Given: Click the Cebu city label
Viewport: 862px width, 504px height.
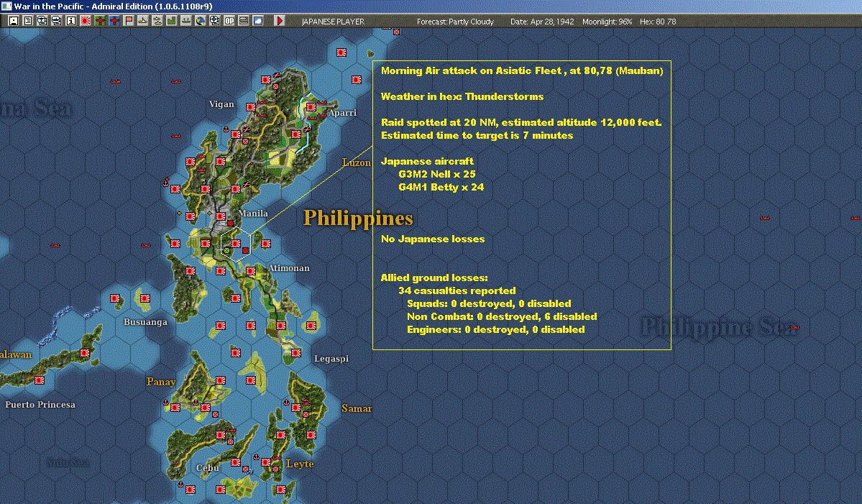Looking at the screenshot, I should click(x=207, y=468).
